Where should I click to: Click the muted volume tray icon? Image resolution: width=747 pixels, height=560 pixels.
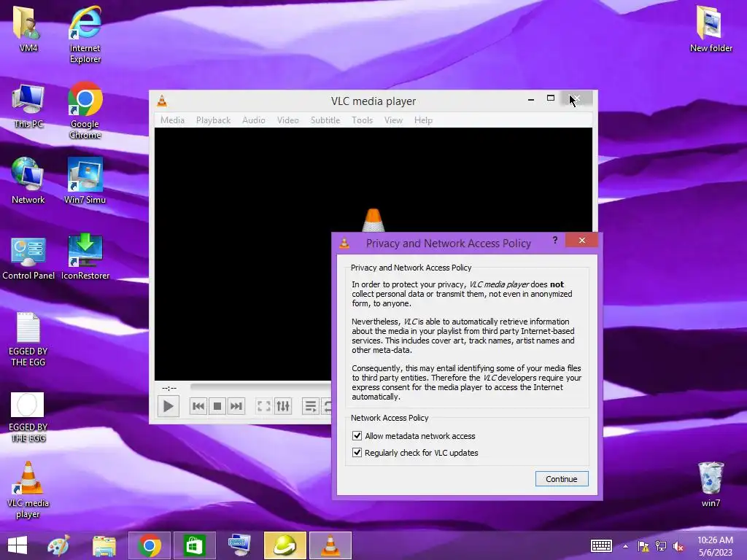pyautogui.click(x=678, y=546)
